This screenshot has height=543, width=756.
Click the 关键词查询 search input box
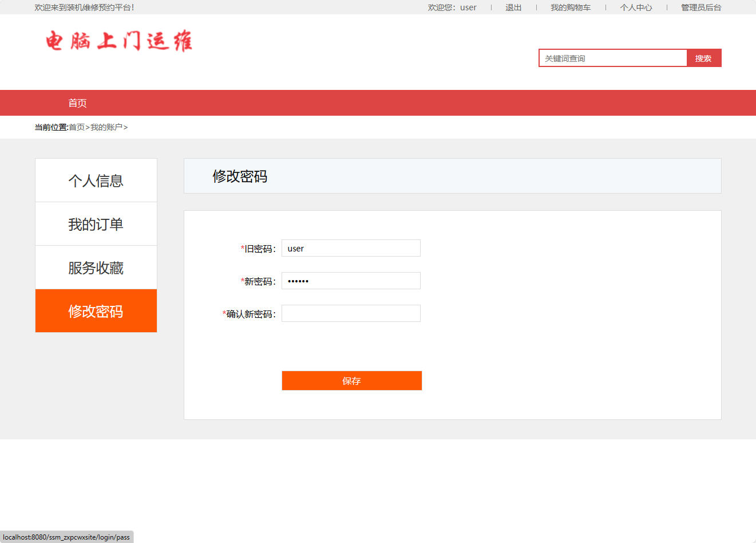coord(612,58)
